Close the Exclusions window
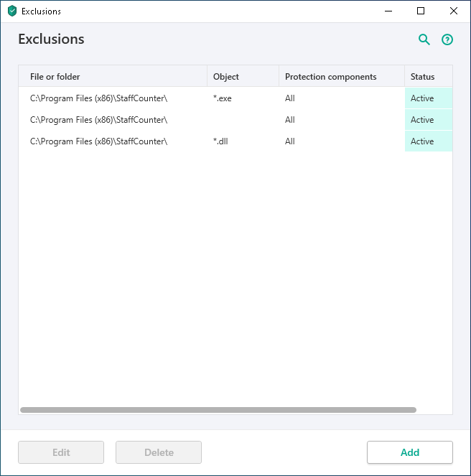This screenshot has height=476, width=471. pyautogui.click(x=453, y=11)
